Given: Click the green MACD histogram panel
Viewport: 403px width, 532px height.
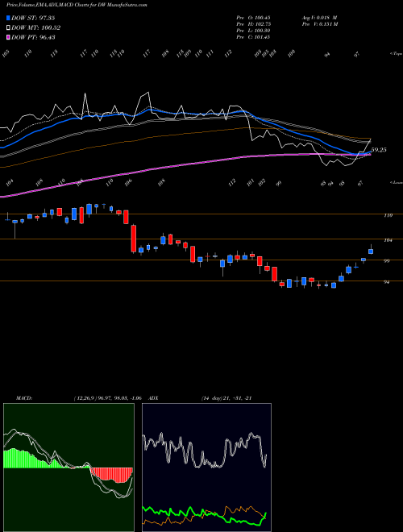Looking at the screenshot, I should 69,468.
